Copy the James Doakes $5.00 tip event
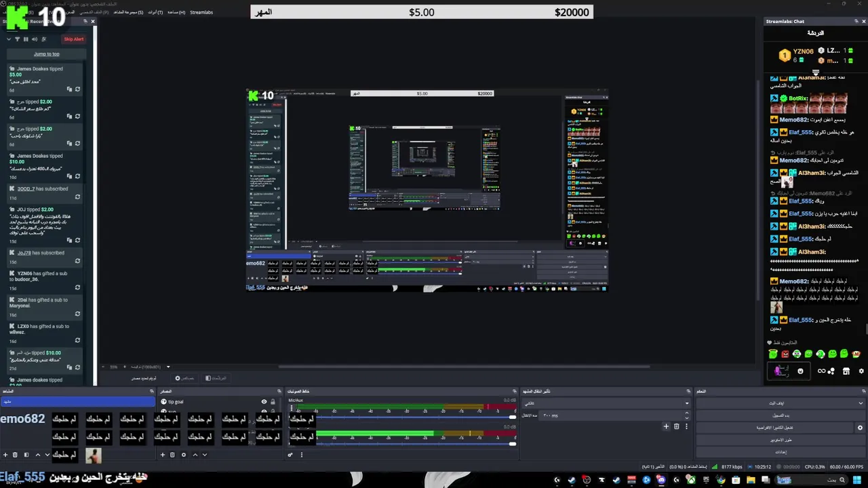This screenshot has width=868, height=488. coord(69,89)
